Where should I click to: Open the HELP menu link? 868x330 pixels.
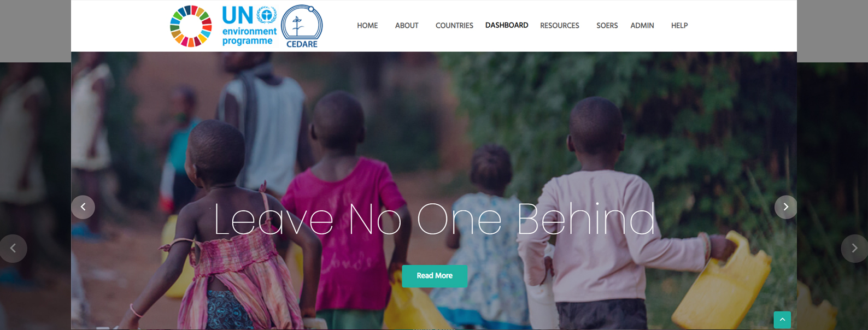tap(679, 26)
